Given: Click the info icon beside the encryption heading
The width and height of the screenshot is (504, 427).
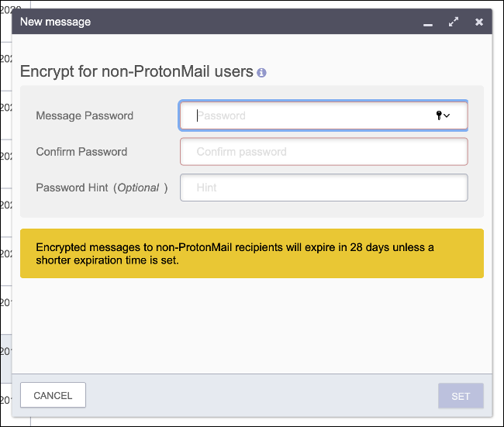Looking at the screenshot, I should coord(261,73).
